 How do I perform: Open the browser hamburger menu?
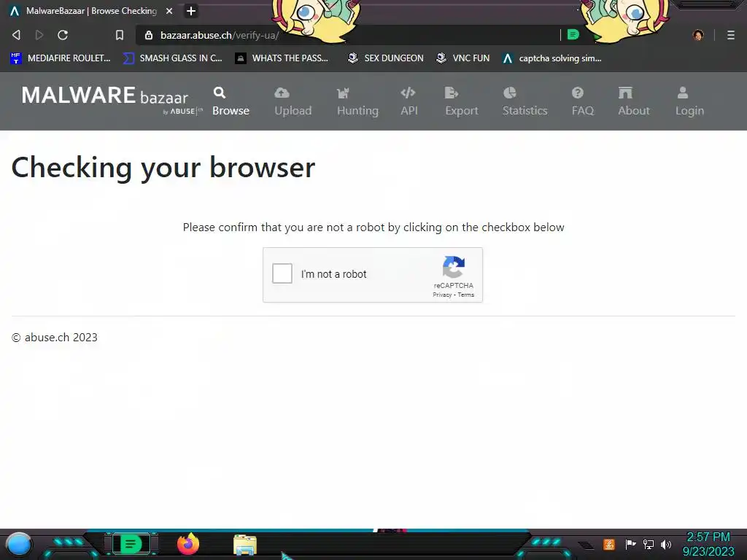click(731, 35)
